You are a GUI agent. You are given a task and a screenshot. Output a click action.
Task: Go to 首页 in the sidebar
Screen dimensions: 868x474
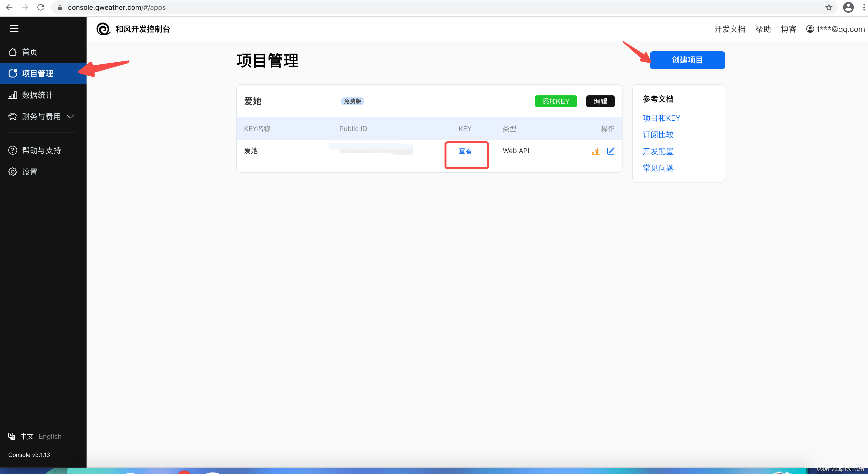30,52
